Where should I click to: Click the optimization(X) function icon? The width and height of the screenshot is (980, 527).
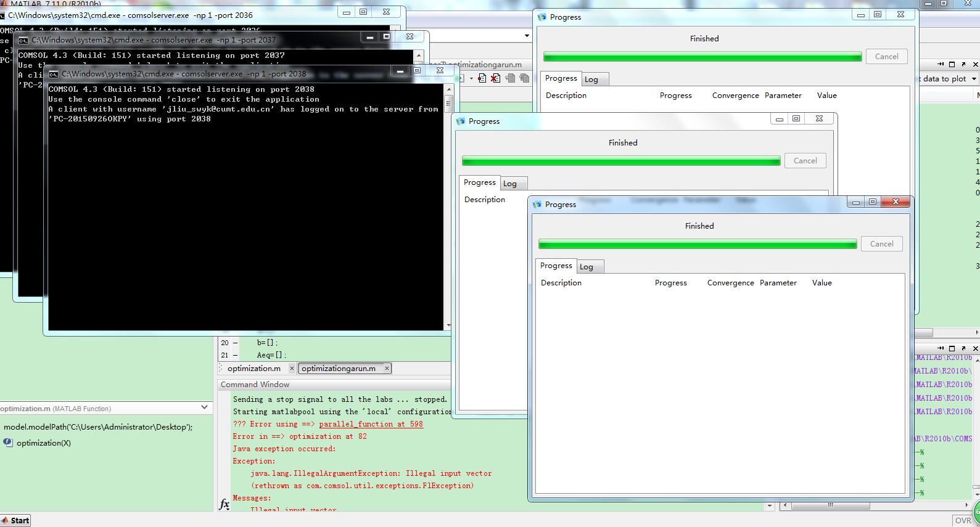click(x=8, y=443)
